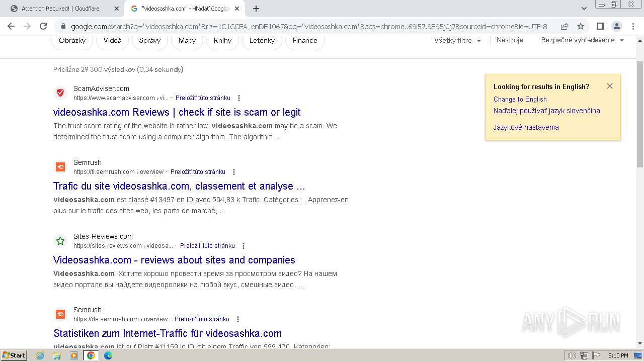The height and width of the screenshot is (362, 644).
Task: Filter results by Správy
Action: (x=150, y=40)
